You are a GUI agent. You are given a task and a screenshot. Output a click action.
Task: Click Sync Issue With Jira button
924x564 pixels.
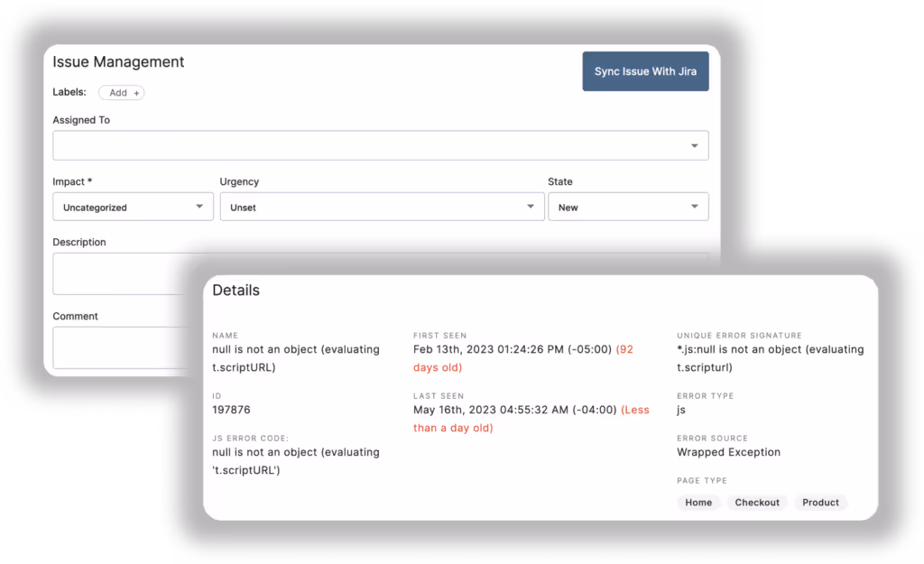[x=645, y=70]
